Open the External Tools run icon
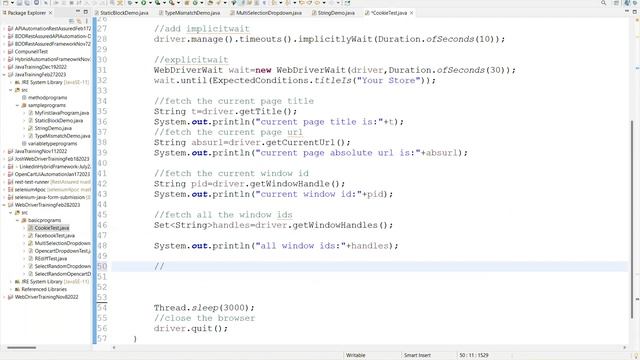The image size is (640, 360). click(x=172, y=3)
